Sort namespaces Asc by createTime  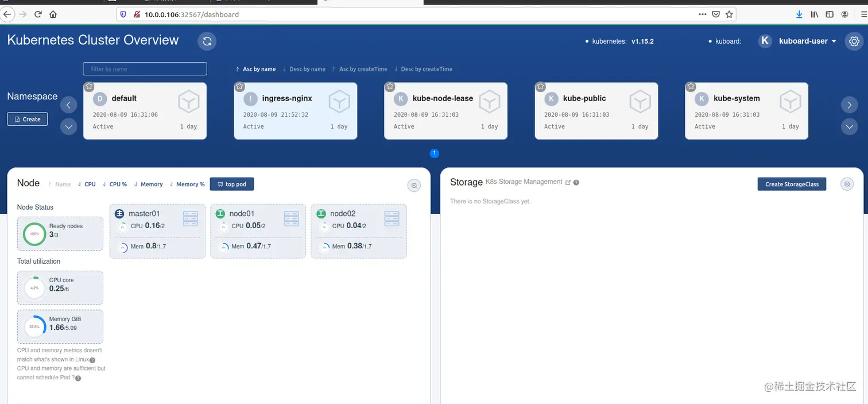click(360, 69)
